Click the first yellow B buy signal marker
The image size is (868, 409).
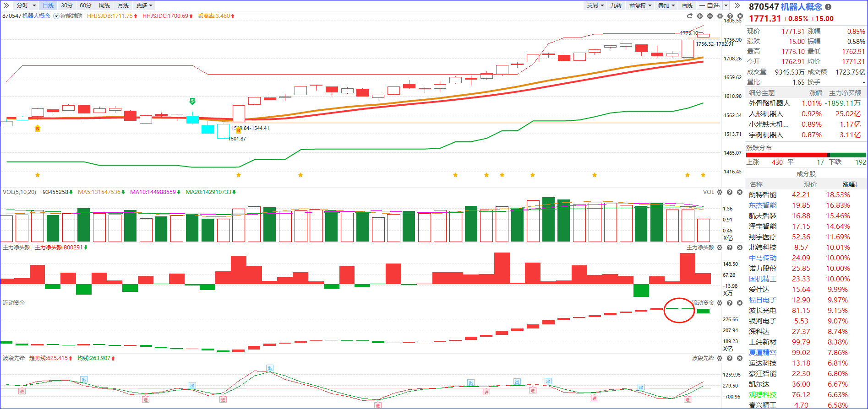38,129
